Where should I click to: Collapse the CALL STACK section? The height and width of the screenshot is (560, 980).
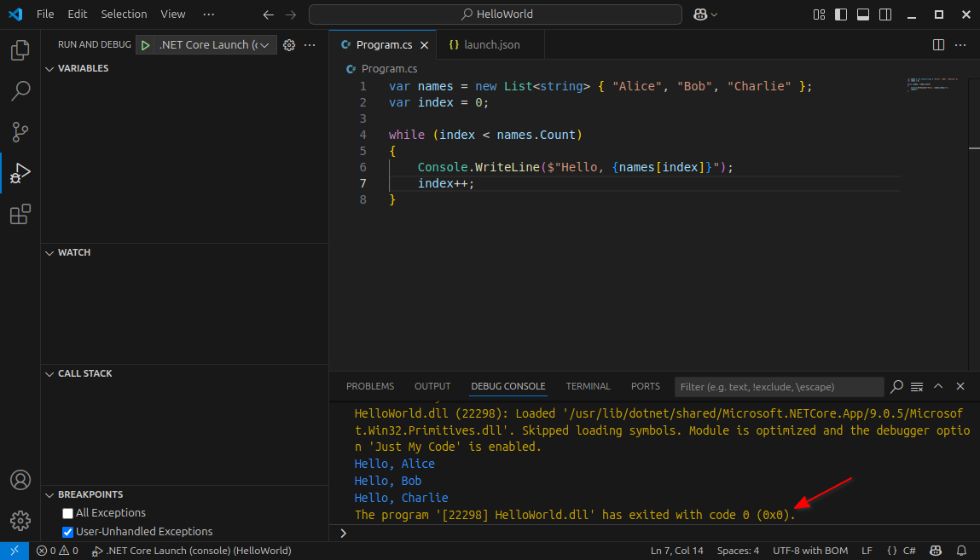pos(84,374)
